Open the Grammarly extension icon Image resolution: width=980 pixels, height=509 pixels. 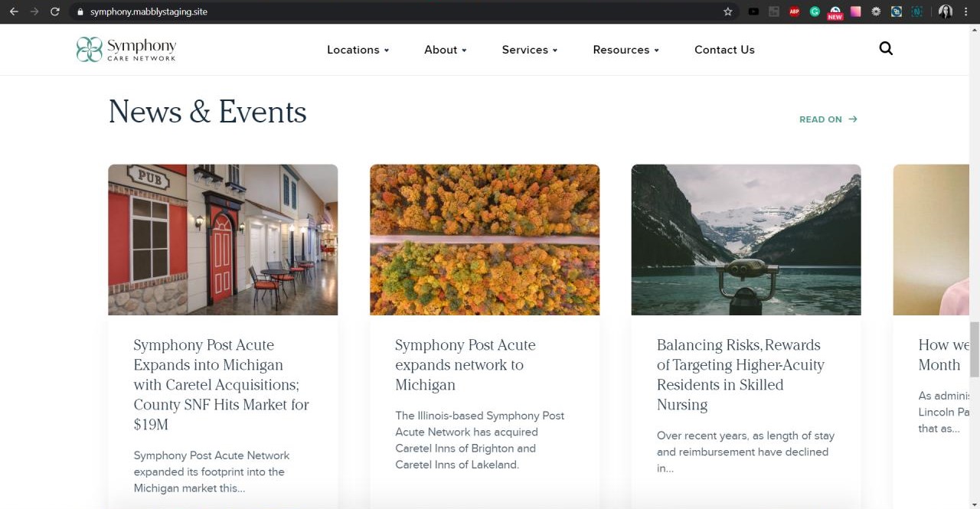[815, 11]
